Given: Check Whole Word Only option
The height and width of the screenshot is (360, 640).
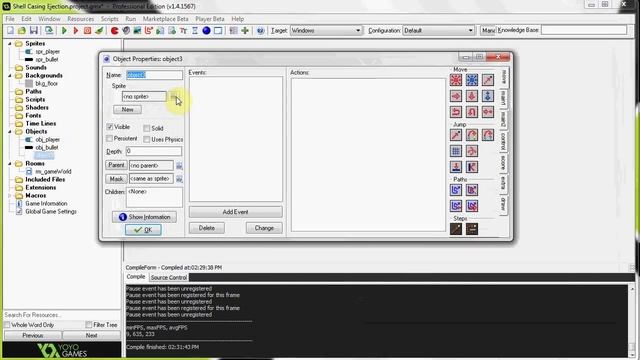Looking at the screenshot, I should 7,325.
